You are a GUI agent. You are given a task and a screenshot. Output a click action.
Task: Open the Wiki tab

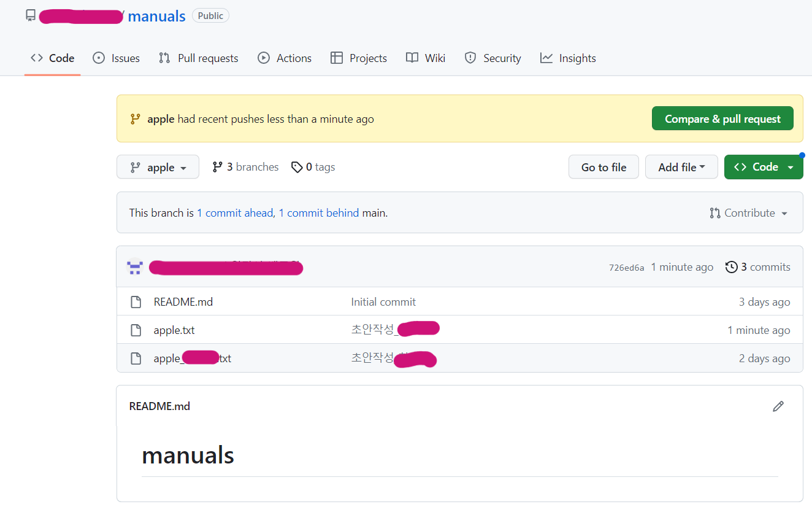click(x=426, y=58)
